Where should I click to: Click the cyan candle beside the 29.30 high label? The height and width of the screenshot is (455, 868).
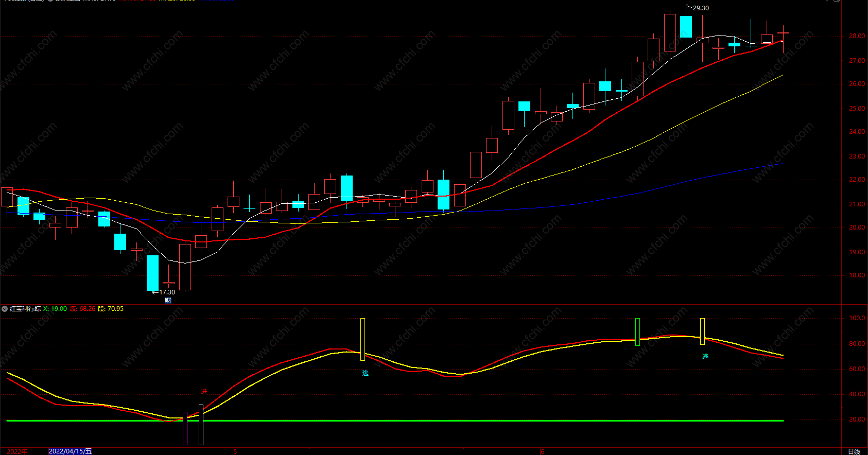(x=686, y=27)
